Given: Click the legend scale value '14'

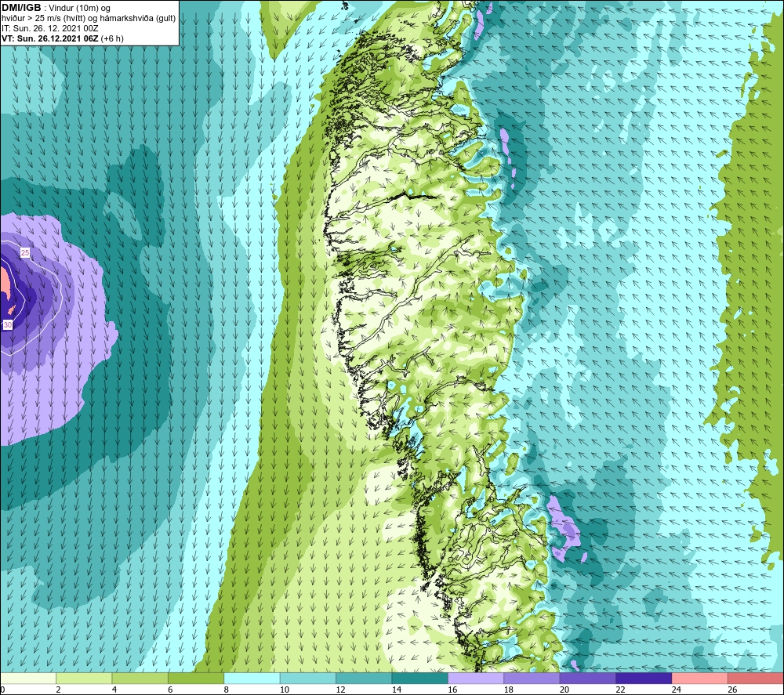Looking at the screenshot, I should click(x=397, y=690).
